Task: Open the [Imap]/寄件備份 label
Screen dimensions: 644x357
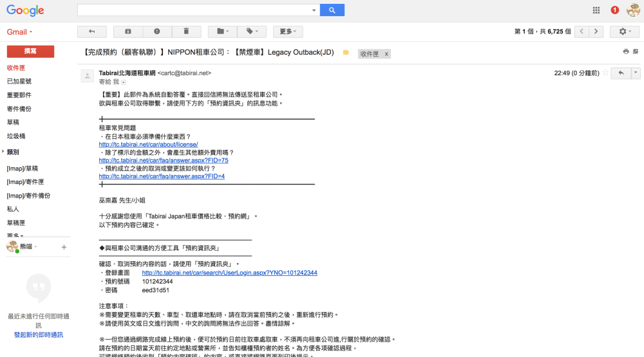Action: [28, 196]
